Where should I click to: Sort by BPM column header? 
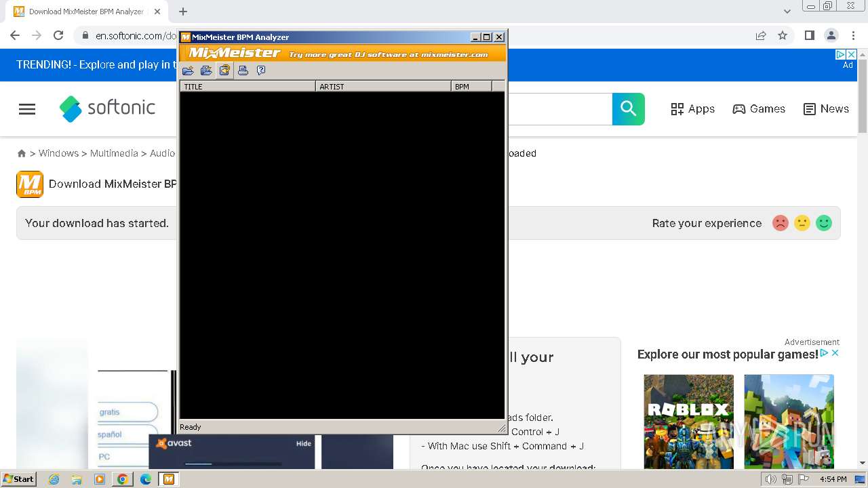[x=471, y=86]
